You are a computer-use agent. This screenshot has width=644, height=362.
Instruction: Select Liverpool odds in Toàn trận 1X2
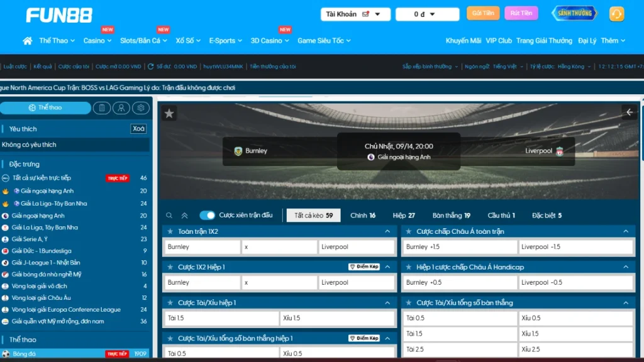coord(357,247)
